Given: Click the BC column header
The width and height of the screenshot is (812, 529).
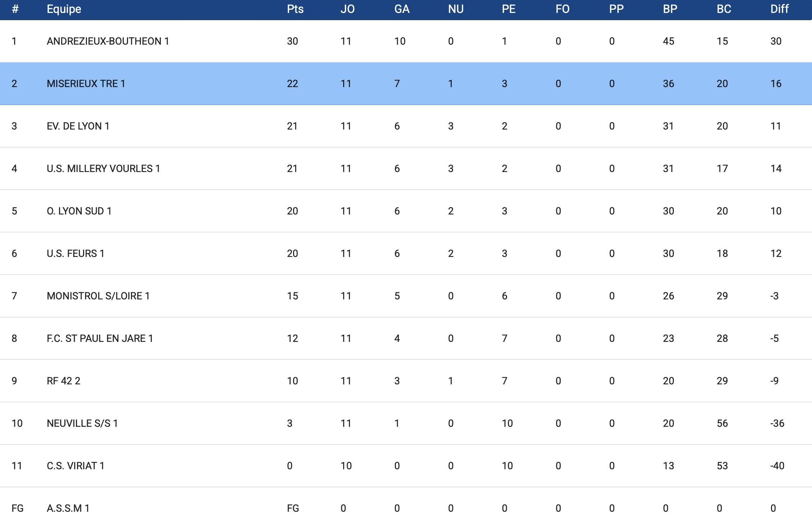Looking at the screenshot, I should (724, 9).
